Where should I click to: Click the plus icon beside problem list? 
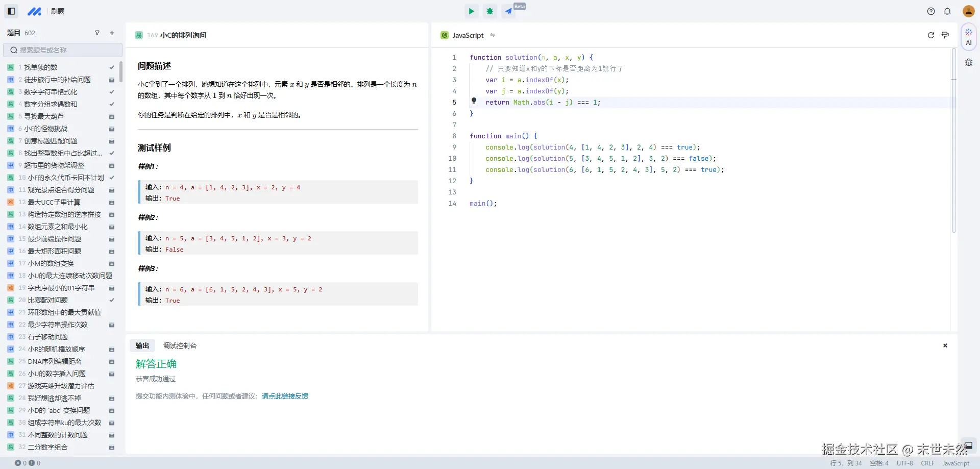coord(112,33)
